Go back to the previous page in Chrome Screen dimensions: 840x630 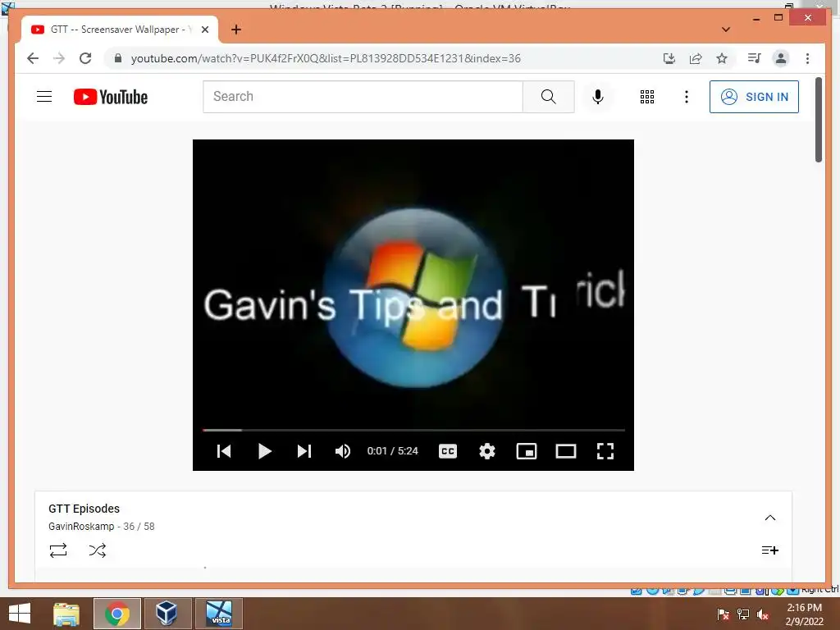coord(33,58)
